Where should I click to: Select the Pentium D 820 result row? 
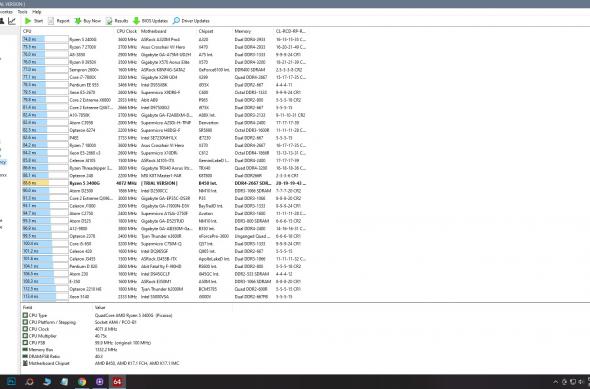pyautogui.click(x=164, y=266)
